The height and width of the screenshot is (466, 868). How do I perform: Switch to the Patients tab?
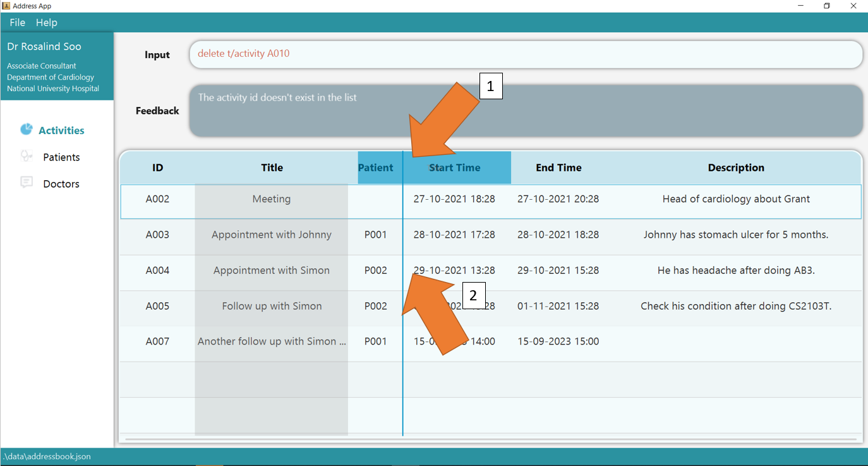(x=61, y=157)
